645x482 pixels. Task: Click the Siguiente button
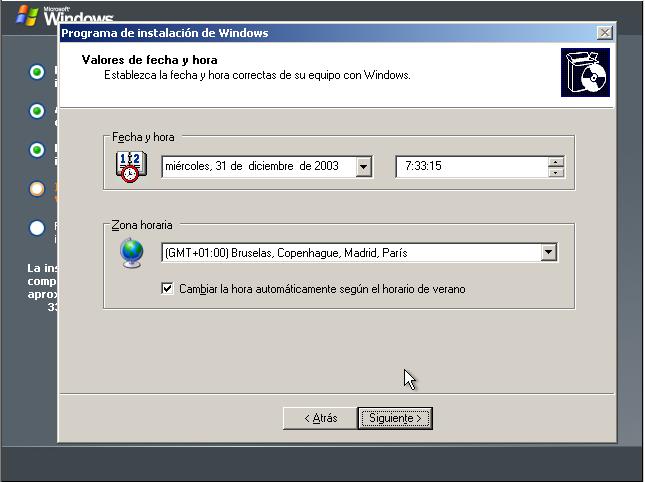(395, 418)
